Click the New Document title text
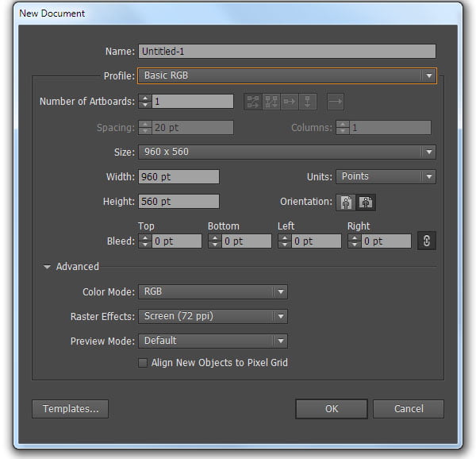 (x=52, y=13)
